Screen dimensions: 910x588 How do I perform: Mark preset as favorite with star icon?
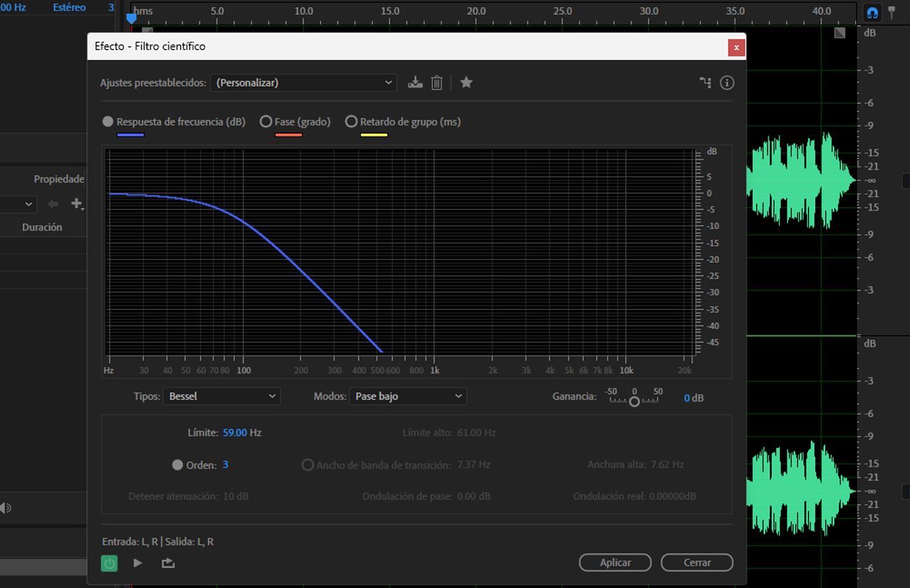466,83
